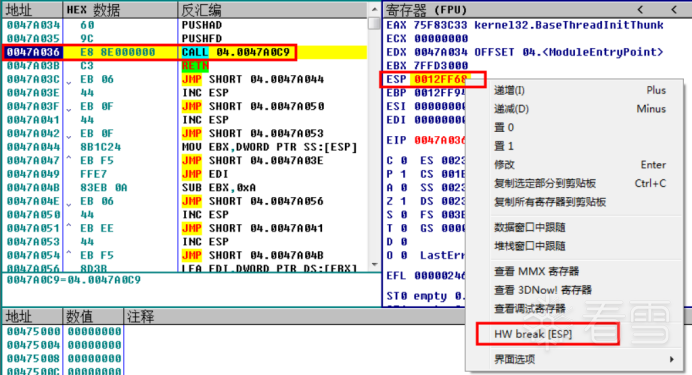
Task: Choose 置 1 menu entry
Action: tap(504, 146)
